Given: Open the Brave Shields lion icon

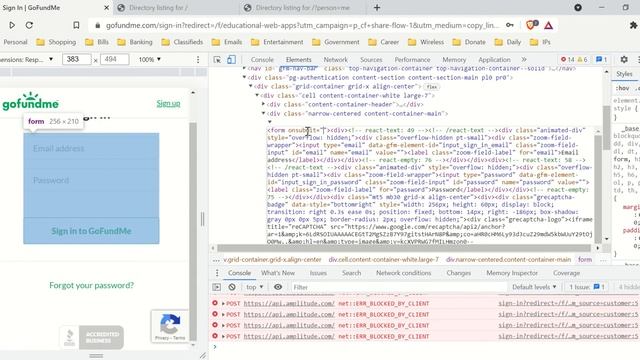Looking at the screenshot, I should click(531, 25).
